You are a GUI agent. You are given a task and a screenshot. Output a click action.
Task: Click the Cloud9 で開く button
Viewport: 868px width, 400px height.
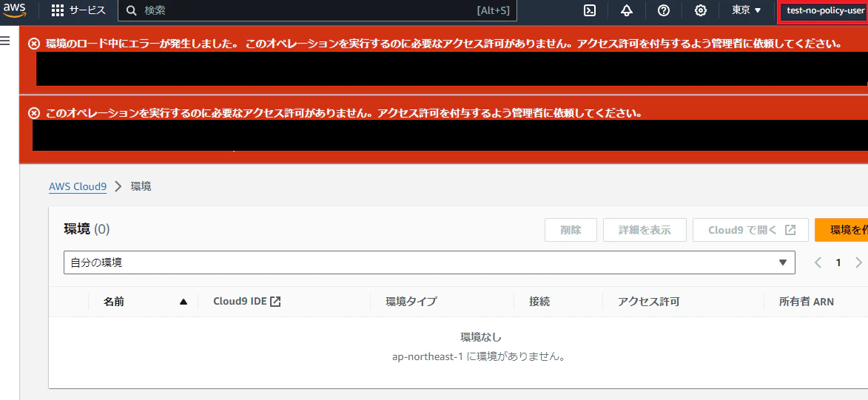click(x=750, y=230)
